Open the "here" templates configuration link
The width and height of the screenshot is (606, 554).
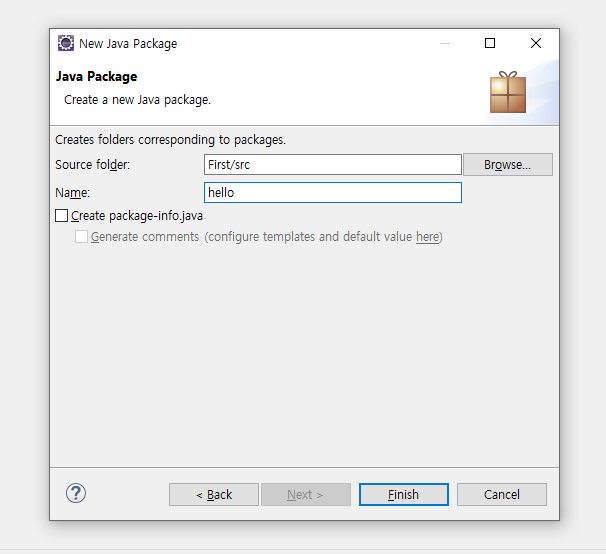pos(427,237)
